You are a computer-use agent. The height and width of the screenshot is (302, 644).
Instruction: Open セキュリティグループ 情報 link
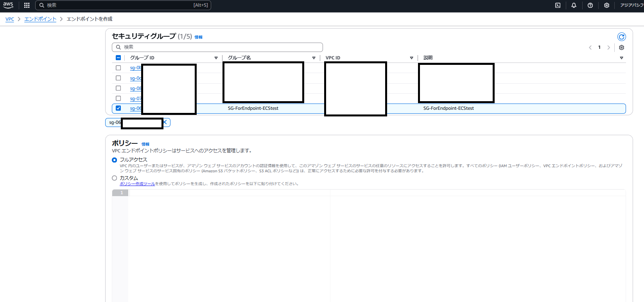pyautogui.click(x=199, y=37)
